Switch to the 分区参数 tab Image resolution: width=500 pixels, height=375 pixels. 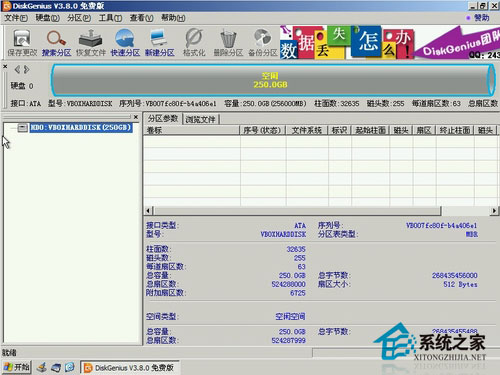coord(163,118)
